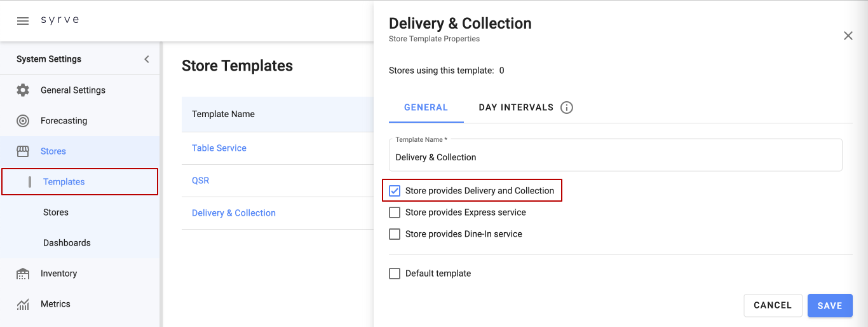Enable Store provides Express service checkbox
The height and width of the screenshot is (327, 868).
(395, 212)
